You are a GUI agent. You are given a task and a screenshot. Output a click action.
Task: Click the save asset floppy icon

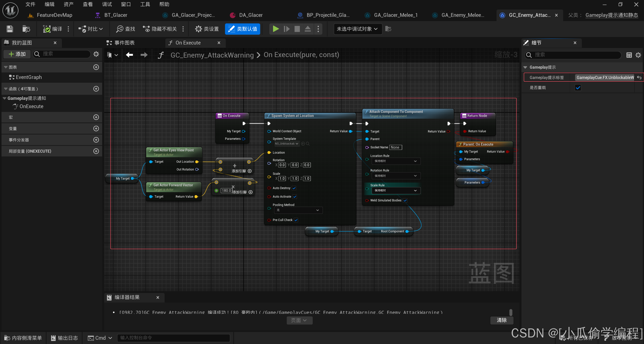point(10,29)
